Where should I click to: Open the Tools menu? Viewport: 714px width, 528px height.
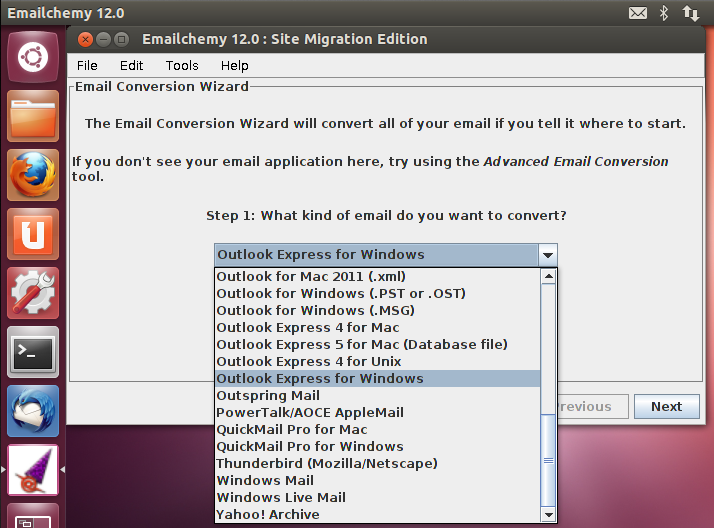coord(182,66)
